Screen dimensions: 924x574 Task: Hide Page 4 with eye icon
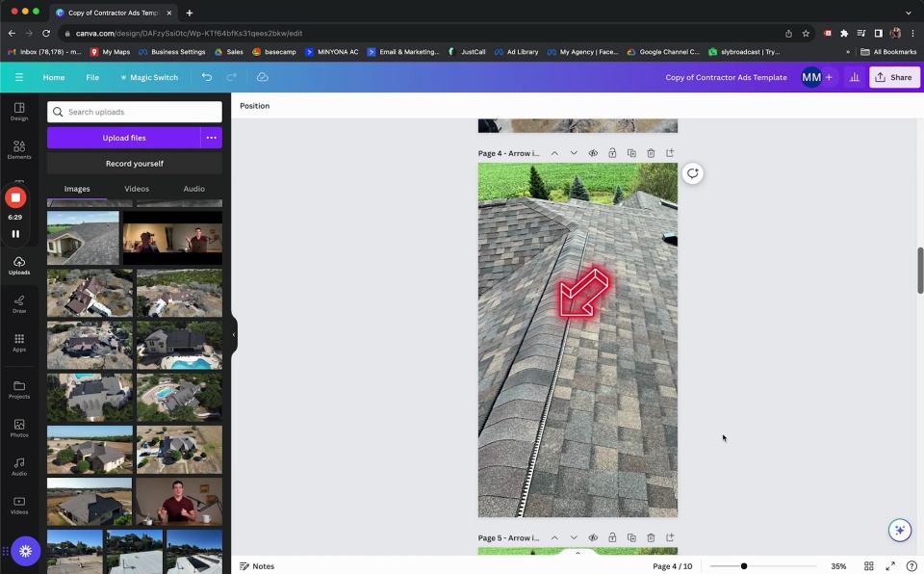coord(593,153)
